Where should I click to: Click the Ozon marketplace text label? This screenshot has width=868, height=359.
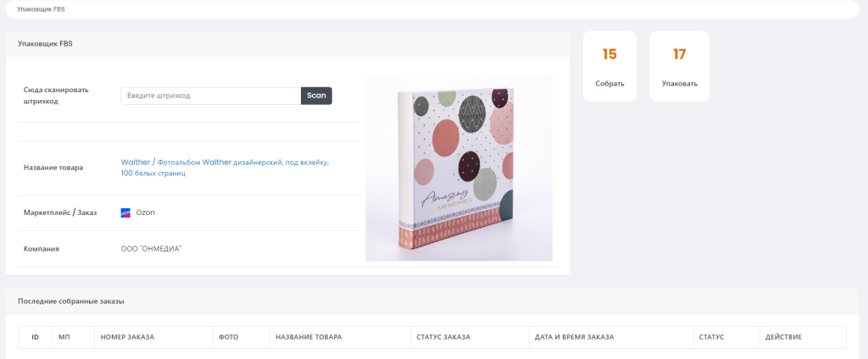click(x=146, y=213)
